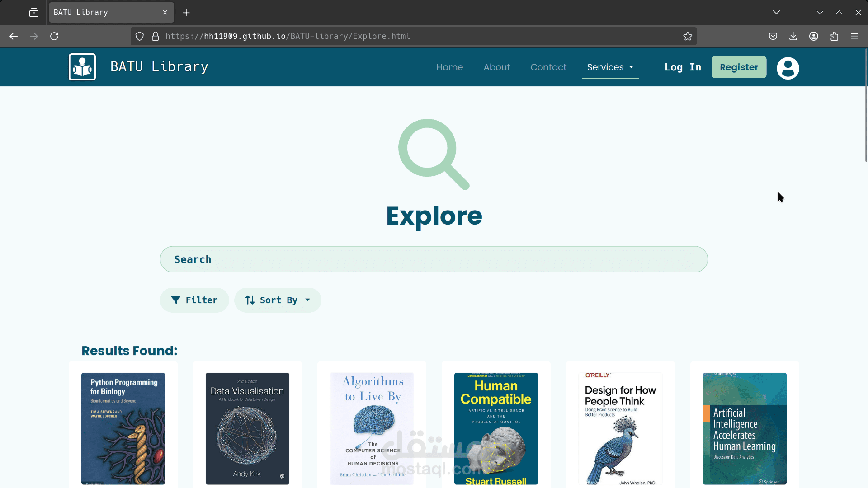The width and height of the screenshot is (868, 488).
Task: Open the Save to Pocket icon
Action: tap(773, 36)
